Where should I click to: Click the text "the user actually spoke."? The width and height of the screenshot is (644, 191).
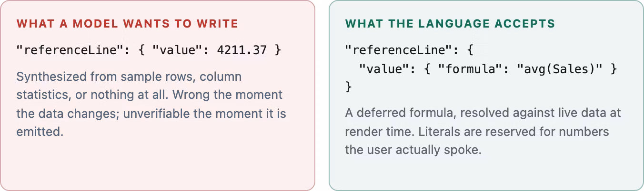pos(413,150)
